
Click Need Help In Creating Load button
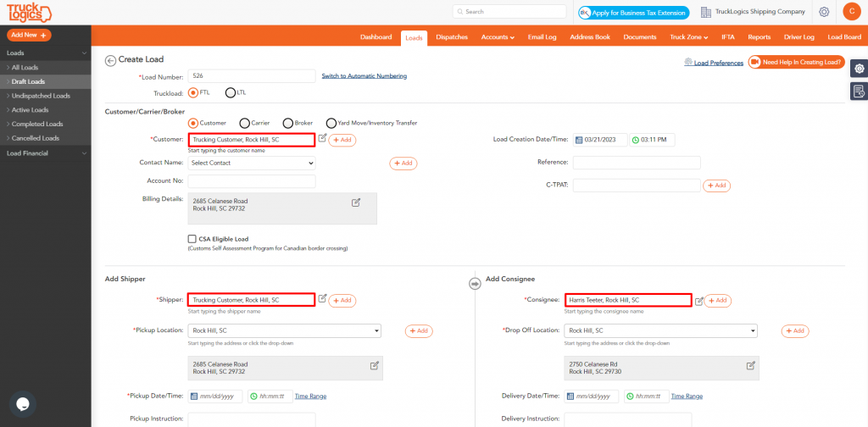[x=797, y=62]
